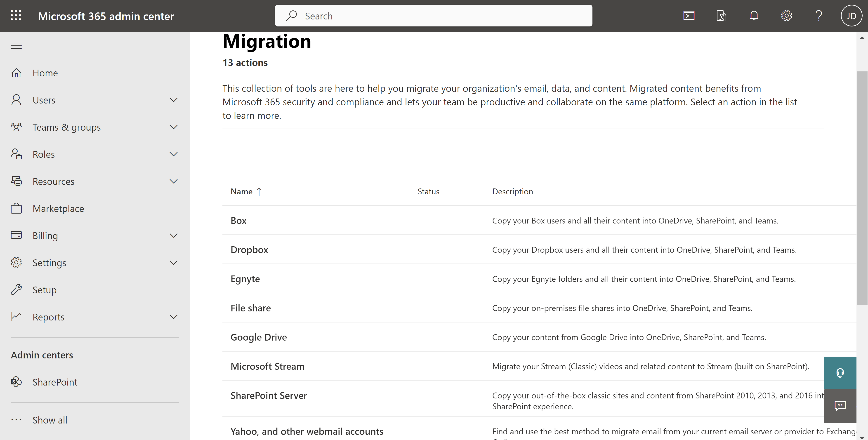This screenshot has width=868, height=440.
Task: Click the Microsoft 365 admin center home icon
Action: (16, 72)
